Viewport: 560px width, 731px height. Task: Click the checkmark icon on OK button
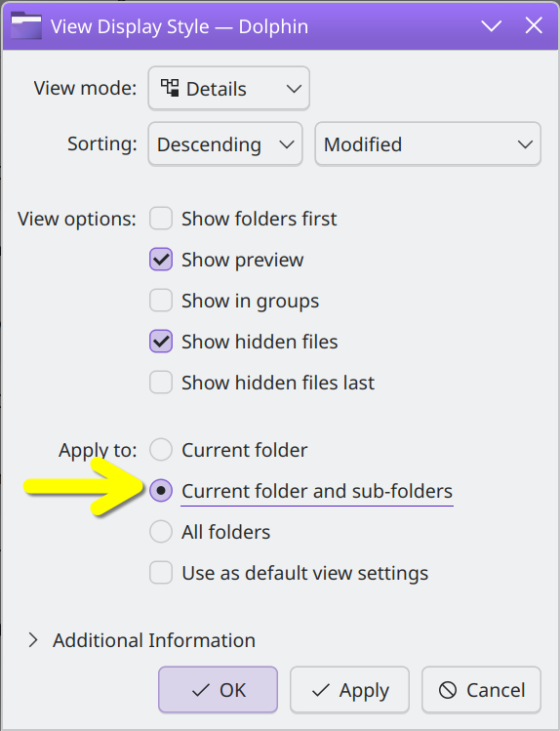[x=201, y=690]
